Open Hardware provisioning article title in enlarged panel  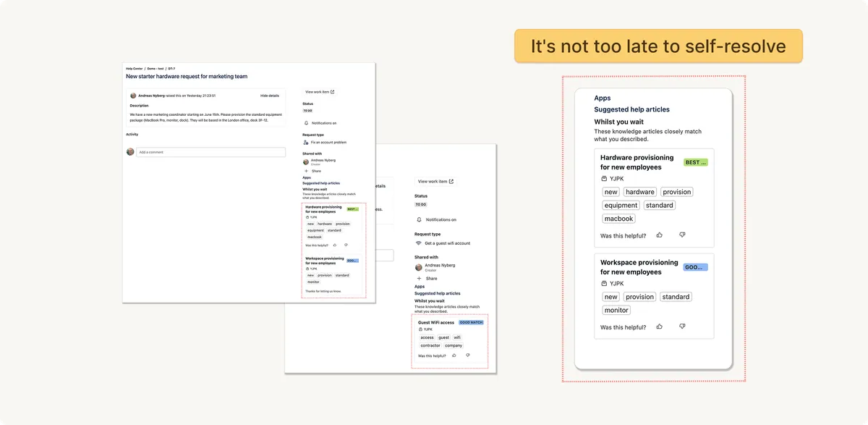pyautogui.click(x=637, y=162)
